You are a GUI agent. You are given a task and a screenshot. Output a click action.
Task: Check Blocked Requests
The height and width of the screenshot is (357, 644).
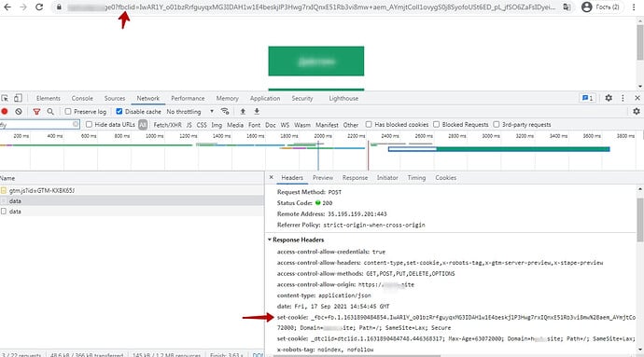point(437,124)
